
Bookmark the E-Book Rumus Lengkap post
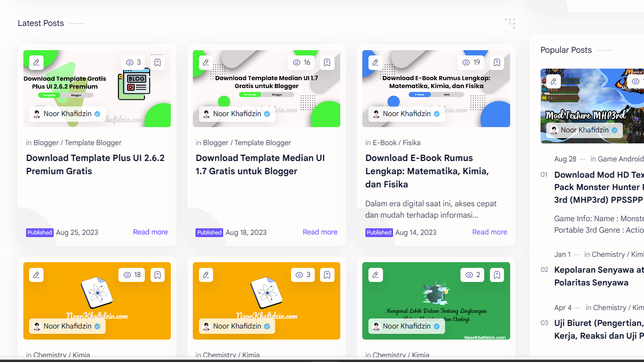point(497,62)
